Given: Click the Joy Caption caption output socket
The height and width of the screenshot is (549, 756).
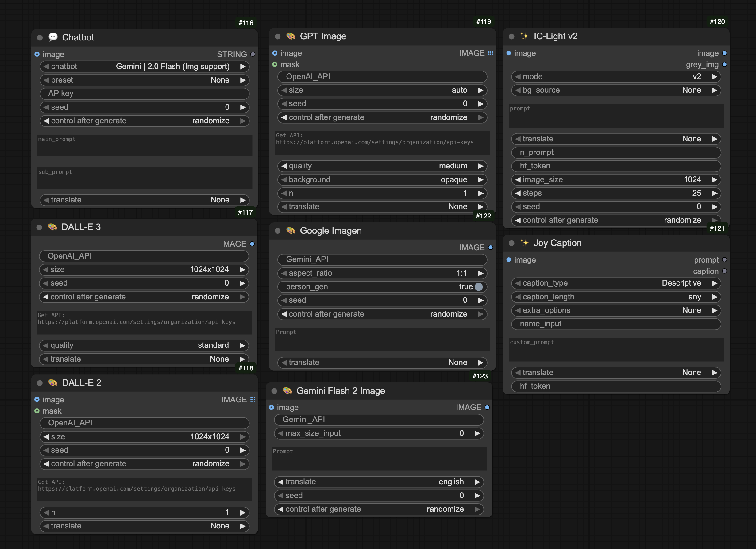Looking at the screenshot, I should pos(724,271).
